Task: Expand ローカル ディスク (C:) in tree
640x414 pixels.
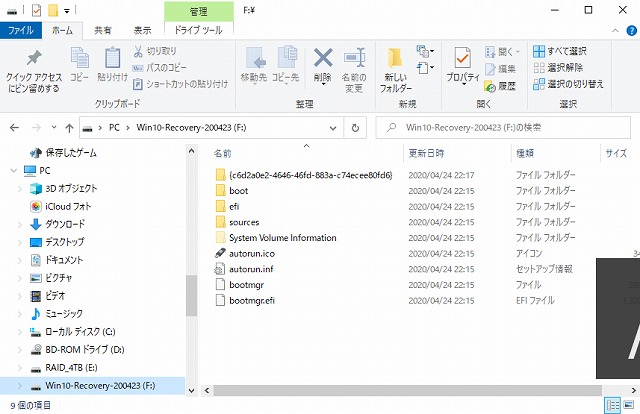Action: click(20, 332)
